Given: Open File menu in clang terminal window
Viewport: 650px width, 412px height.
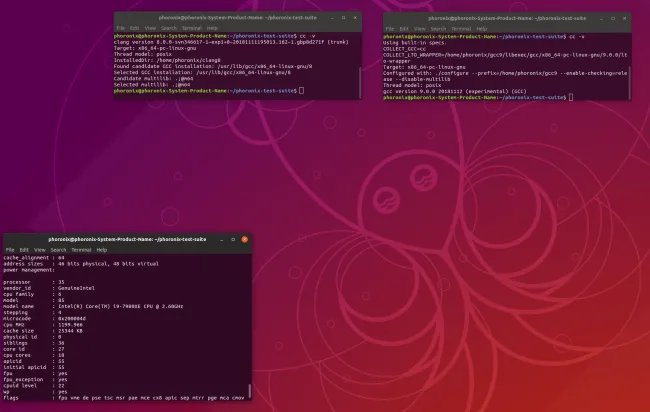Looking at the screenshot, I should [x=121, y=28].
